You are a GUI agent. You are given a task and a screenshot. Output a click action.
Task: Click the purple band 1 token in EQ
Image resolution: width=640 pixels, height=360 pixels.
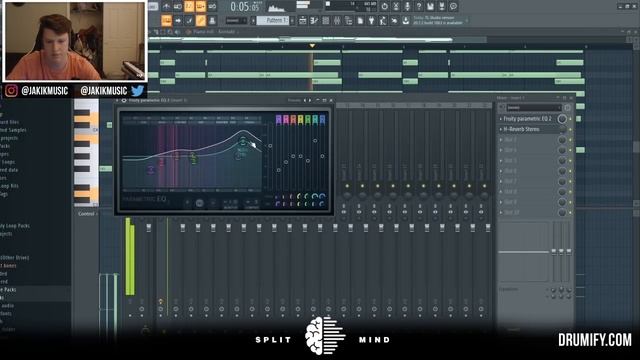(x=278, y=119)
